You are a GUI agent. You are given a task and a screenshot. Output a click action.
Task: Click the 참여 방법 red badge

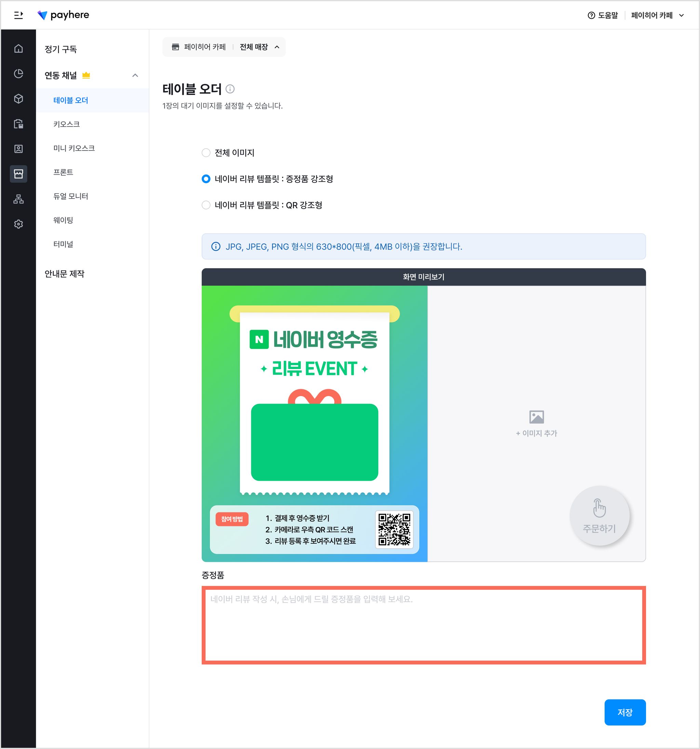point(232,519)
